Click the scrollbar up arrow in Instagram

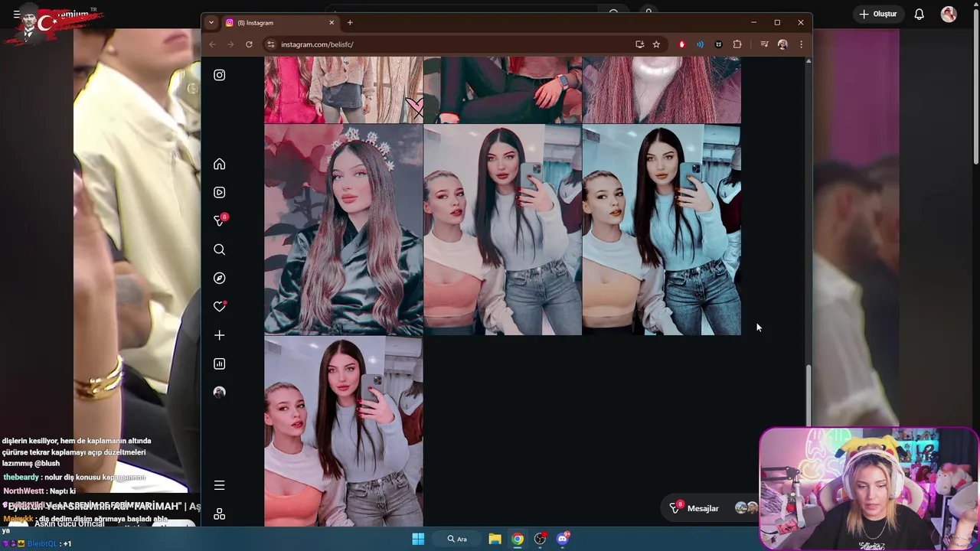(x=808, y=60)
